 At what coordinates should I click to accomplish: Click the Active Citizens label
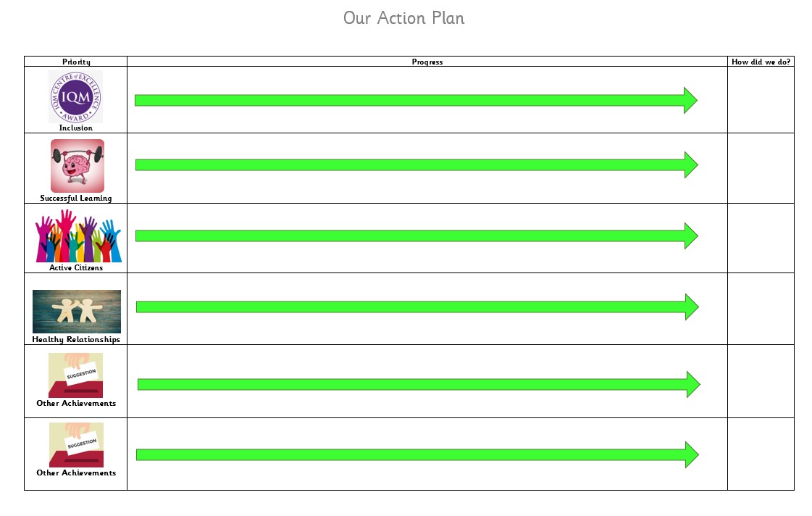76,267
